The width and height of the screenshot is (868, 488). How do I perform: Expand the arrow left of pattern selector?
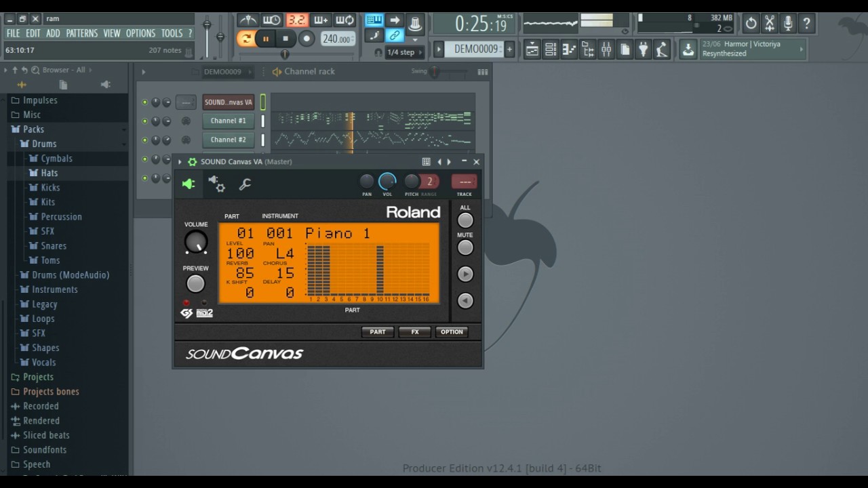tap(439, 49)
